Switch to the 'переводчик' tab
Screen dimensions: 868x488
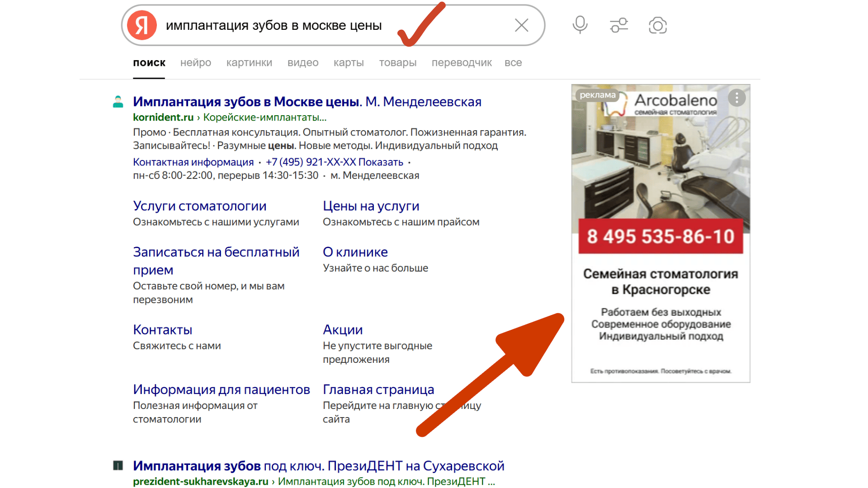tap(462, 63)
